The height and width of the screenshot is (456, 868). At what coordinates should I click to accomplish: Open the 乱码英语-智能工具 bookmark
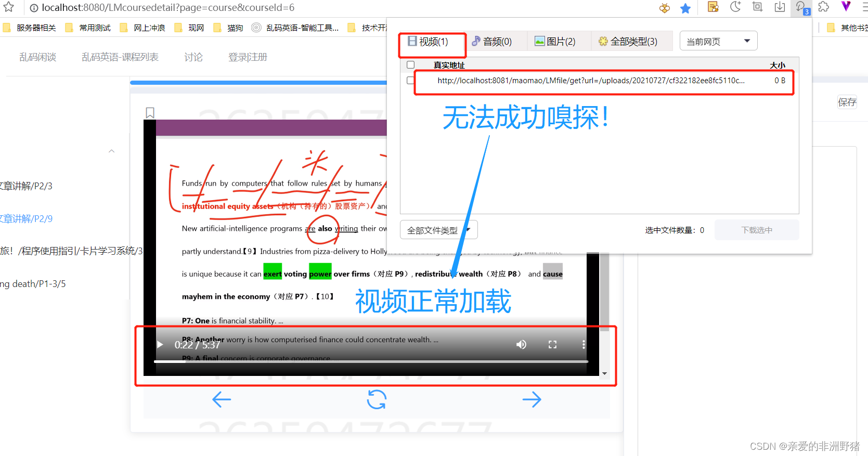tap(295, 28)
